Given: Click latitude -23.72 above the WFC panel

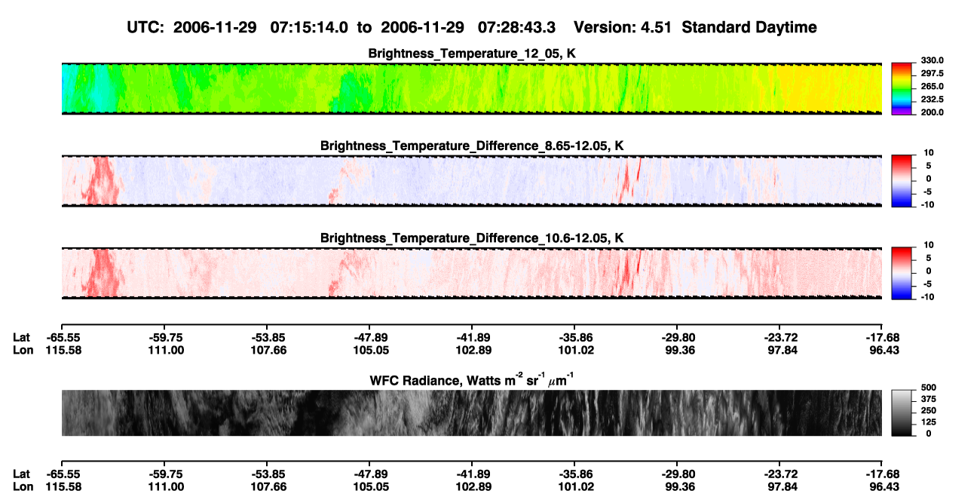Looking at the screenshot, I should pos(779,338).
